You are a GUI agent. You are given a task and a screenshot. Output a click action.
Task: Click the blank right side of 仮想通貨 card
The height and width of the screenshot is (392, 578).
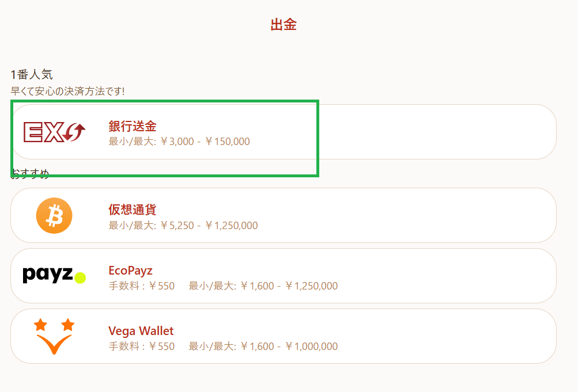[438, 215]
